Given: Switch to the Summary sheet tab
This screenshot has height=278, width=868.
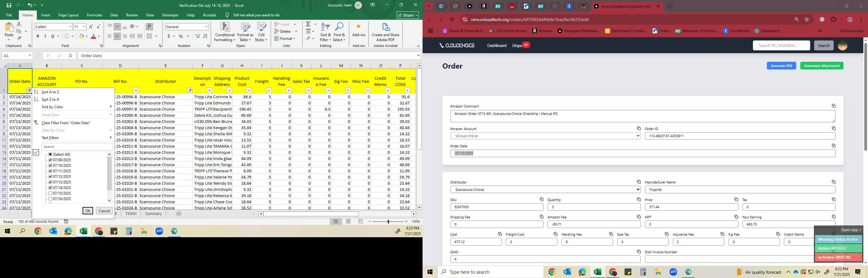Looking at the screenshot, I should 153,214.
